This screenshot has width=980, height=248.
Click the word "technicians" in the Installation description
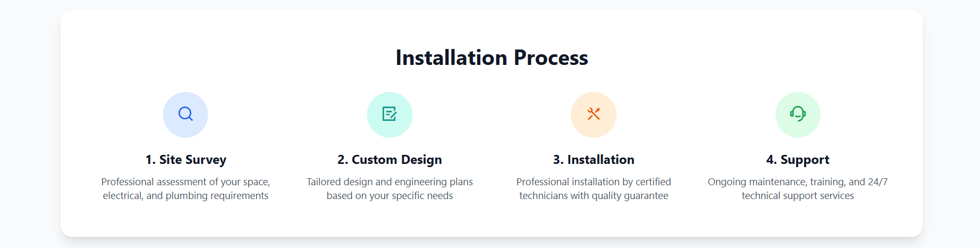[543, 196]
